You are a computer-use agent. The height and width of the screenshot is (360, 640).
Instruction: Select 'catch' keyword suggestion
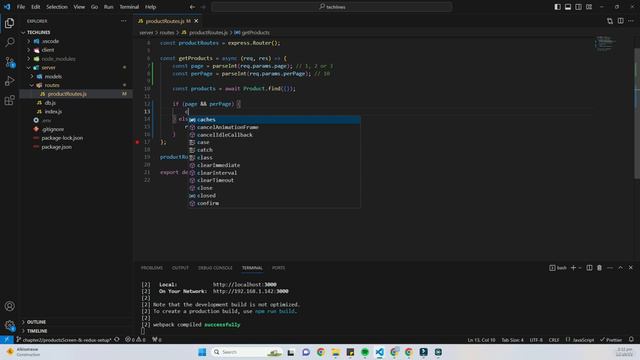[274, 150]
